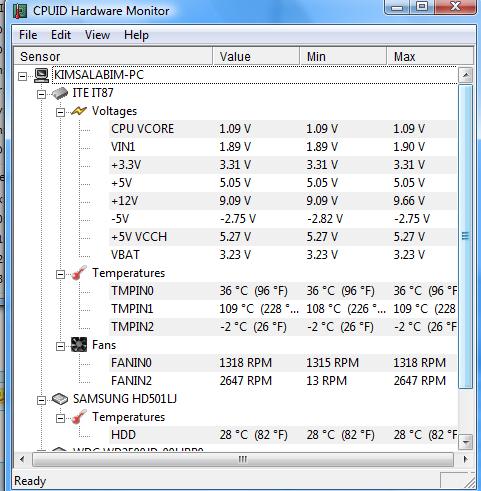Open the Edit menu
Viewport: 481px width, 491px height.
coord(61,35)
